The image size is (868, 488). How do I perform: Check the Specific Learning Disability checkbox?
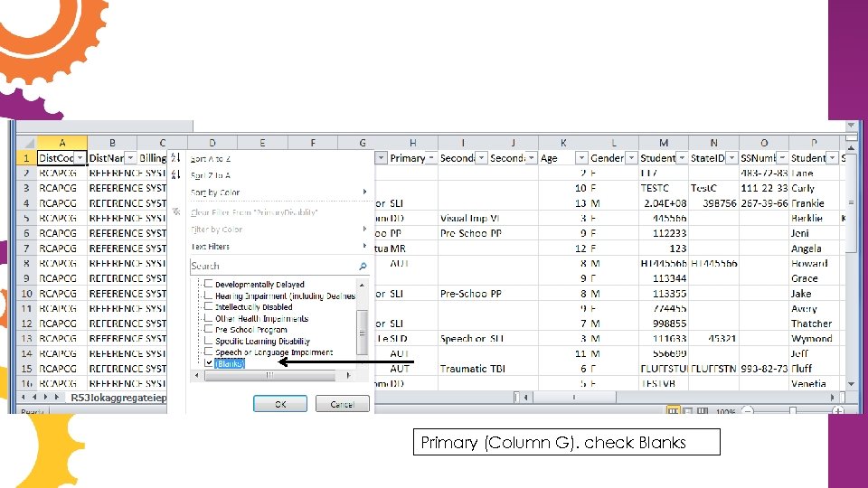click(x=208, y=341)
